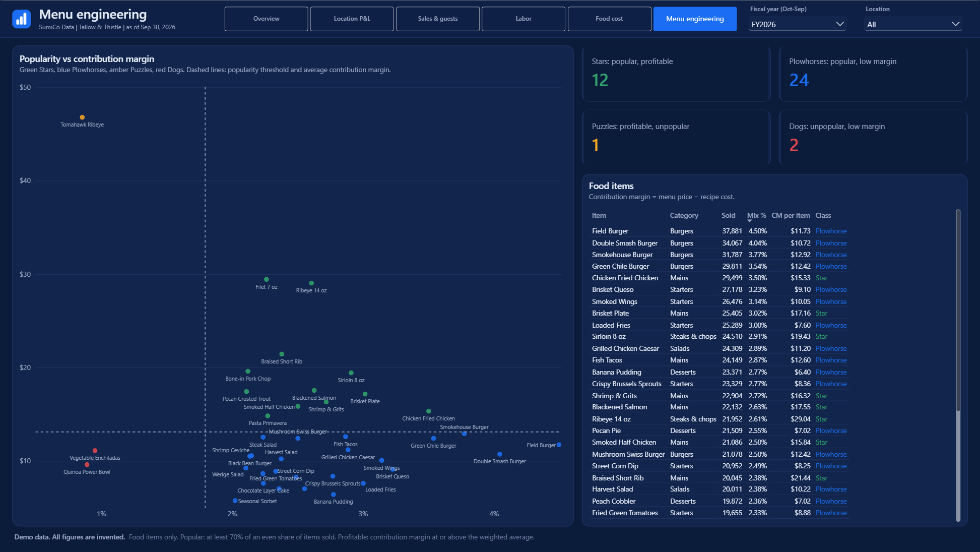The height and width of the screenshot is (552, 980).
Task: Select the Pecan Pie row
Action: [x=720, y=431]
